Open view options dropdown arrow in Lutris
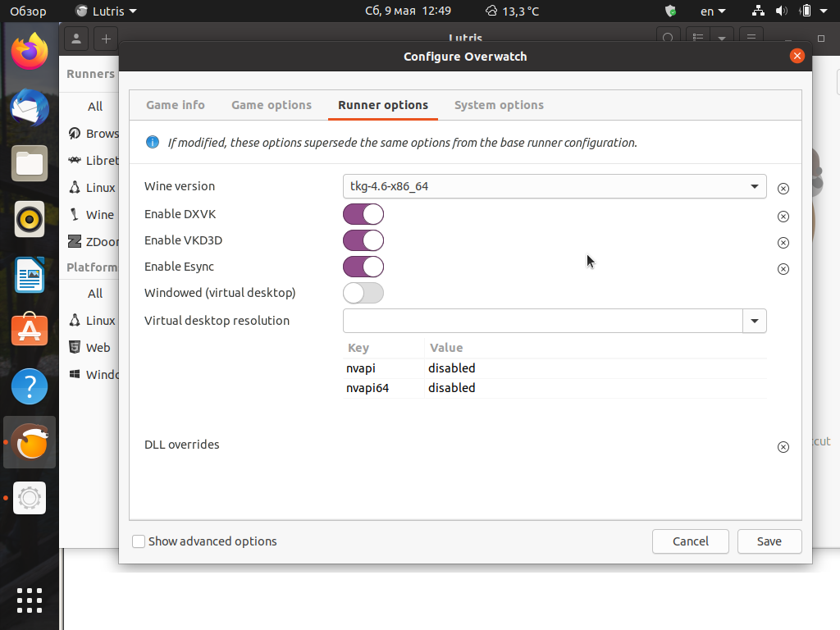Image resolution: width=840 pixels, height=630 pixels. click(x=722, y=38)
